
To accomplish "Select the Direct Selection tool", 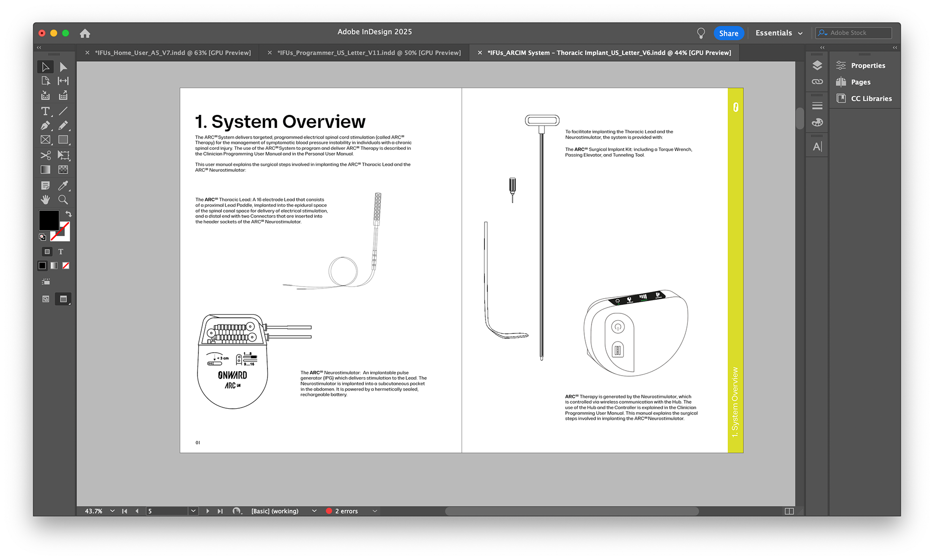I will point(63,67).
